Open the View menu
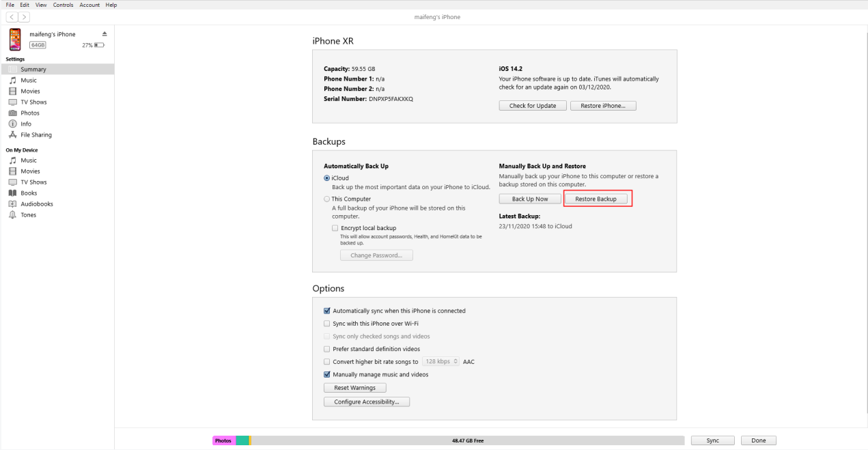Viewport: 868px width, 450px height. pos(42,5)
